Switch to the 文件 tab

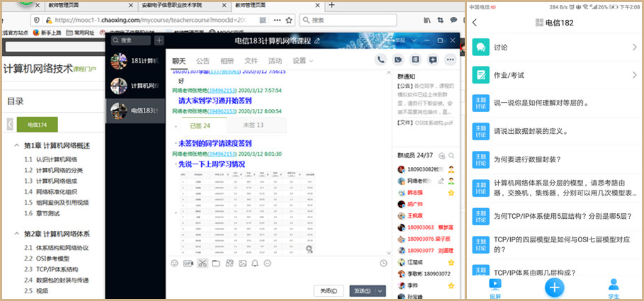click(x=251, y=61)
